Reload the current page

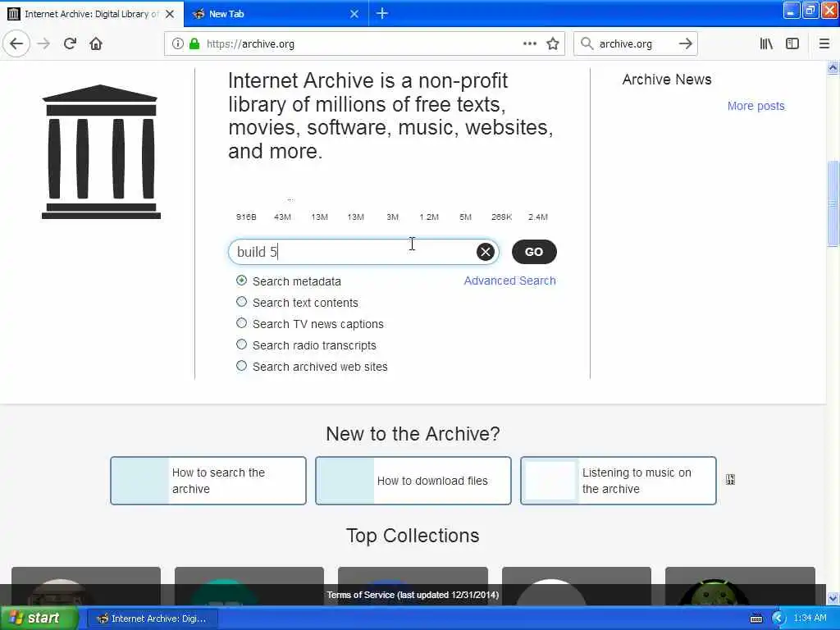[x=70, y=43]
